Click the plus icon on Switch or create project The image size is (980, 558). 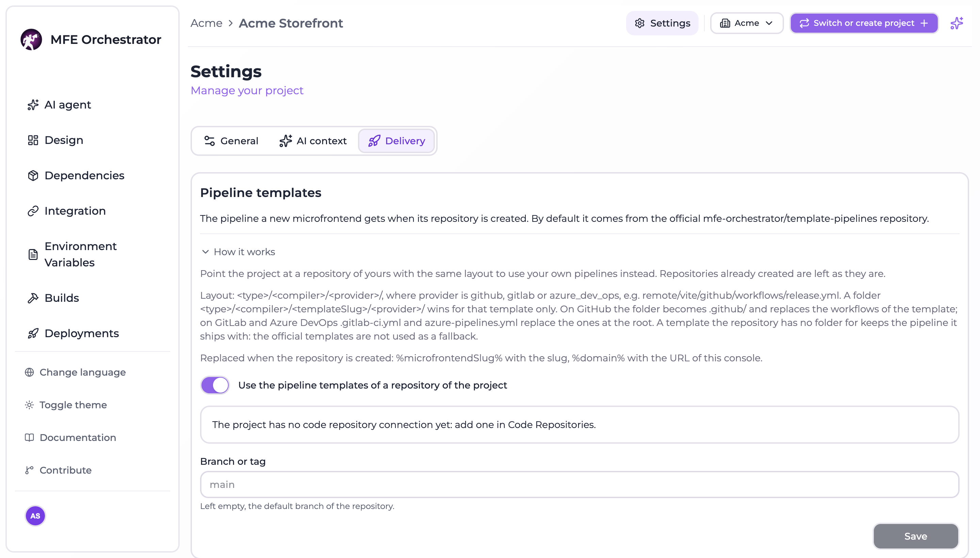pyautogui.click(x=925, y=23)
